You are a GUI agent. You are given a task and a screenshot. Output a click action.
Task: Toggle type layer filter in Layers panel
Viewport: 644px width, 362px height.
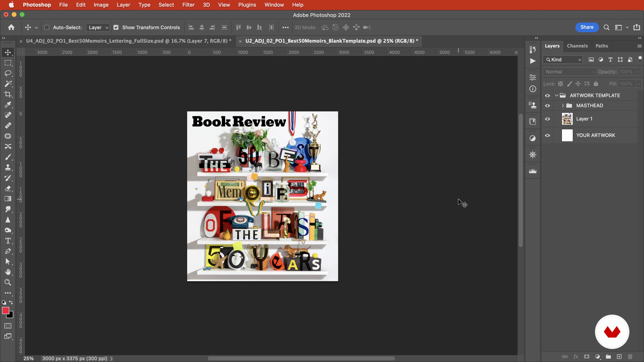click(610, 59)
